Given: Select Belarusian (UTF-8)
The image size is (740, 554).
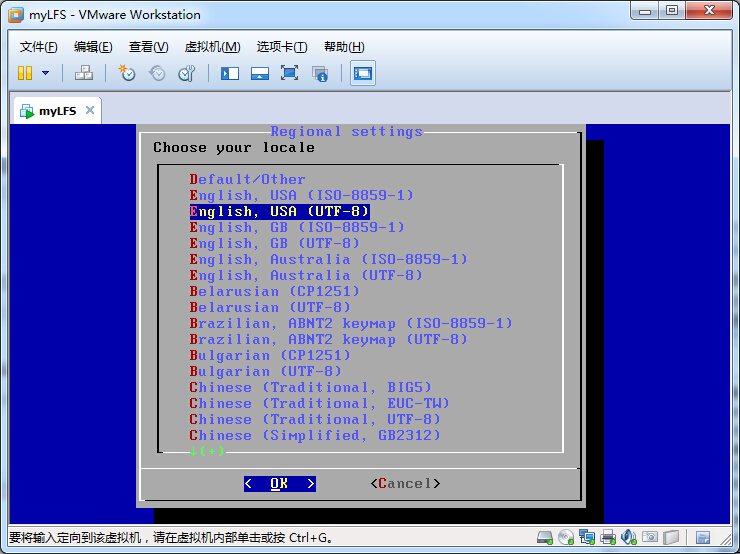Looking at the screenshot, I should coord(270,308).
